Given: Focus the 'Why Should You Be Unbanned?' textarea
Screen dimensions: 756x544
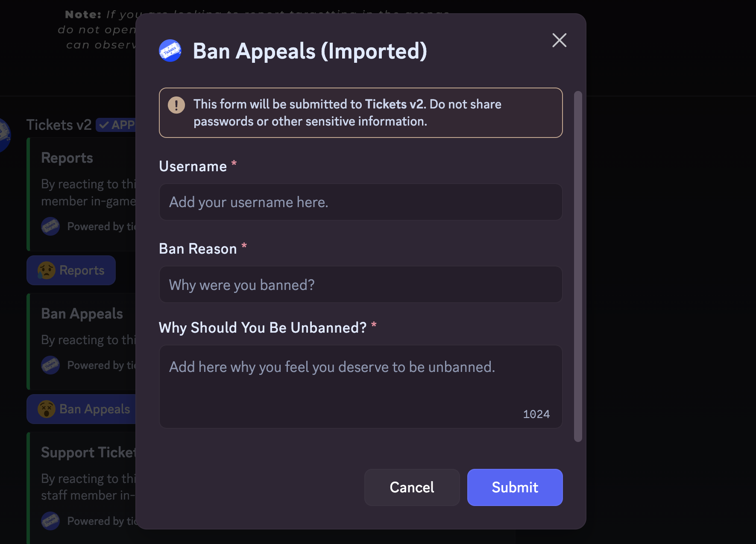Looking at the screenshot, I should (360, 386).
